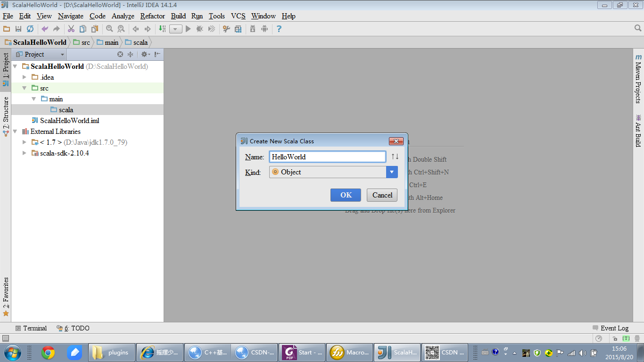
Task: Click Cancel in Create New Scala Class
Action: click(x=382, y=195)
